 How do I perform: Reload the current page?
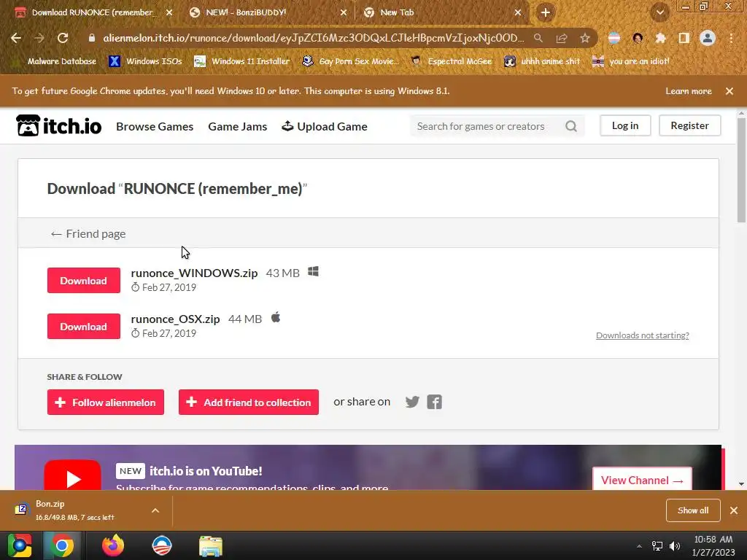pyautogui.click(x=63, y=38)
